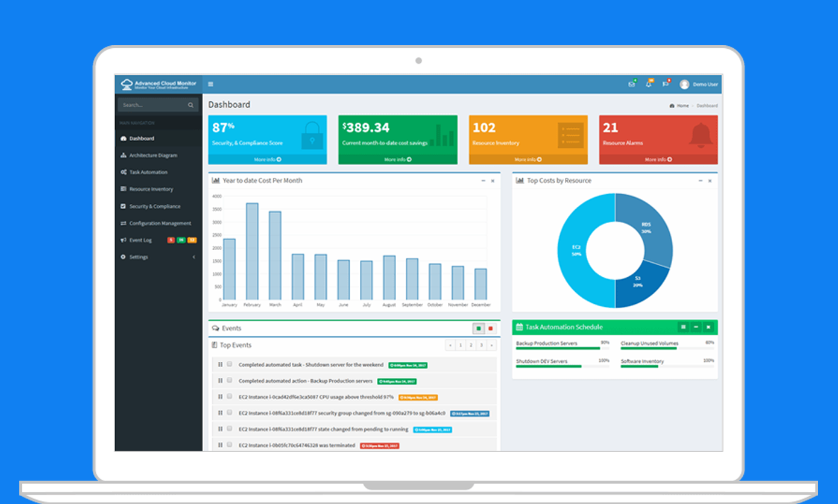838x504 pixels.
Task: Open Event Log in the sidebar
Action: tap(159, 240)
